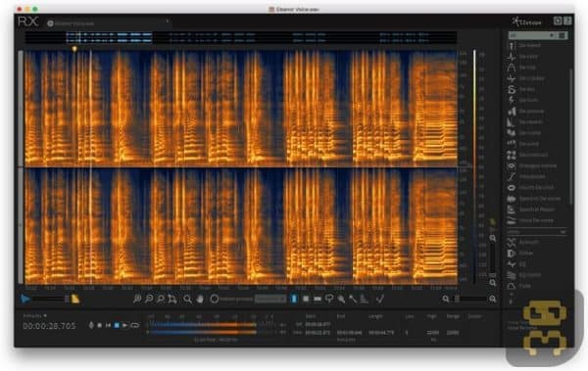Adjust the vertical frequency zoom slider
588x371 pixels.
(x=493, y=260)
